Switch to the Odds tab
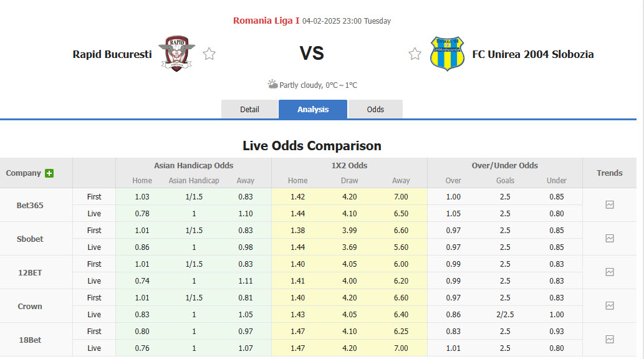644x359 pixels. [x=375, y=109]
